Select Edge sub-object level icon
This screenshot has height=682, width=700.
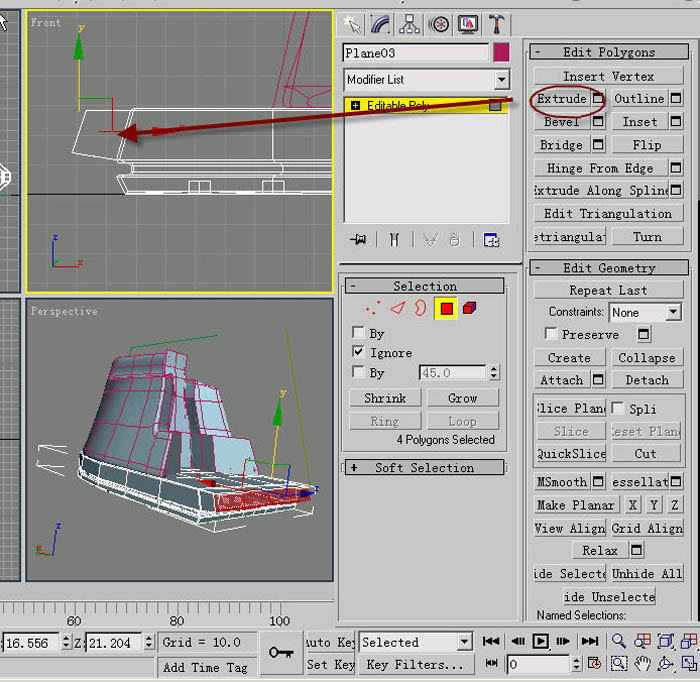(397, 308)
